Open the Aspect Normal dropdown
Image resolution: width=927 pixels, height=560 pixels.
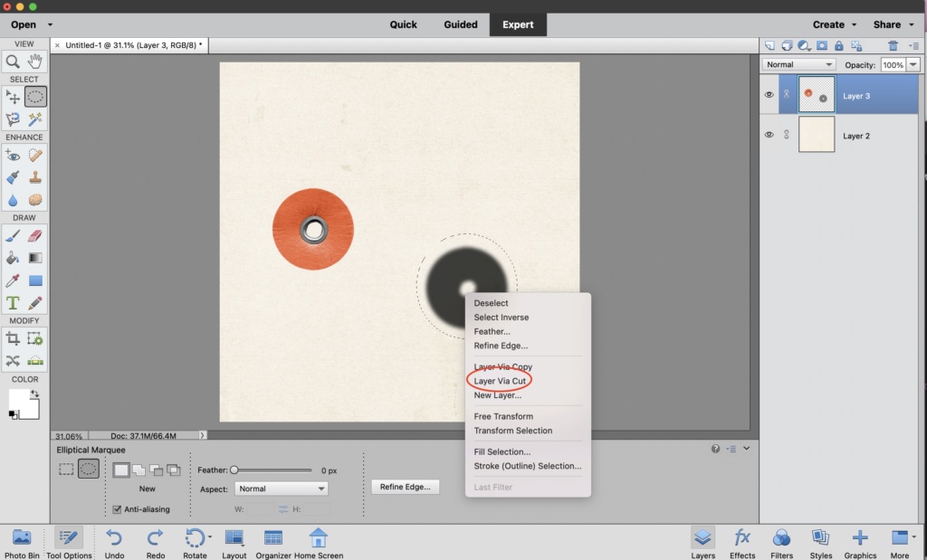281,489
